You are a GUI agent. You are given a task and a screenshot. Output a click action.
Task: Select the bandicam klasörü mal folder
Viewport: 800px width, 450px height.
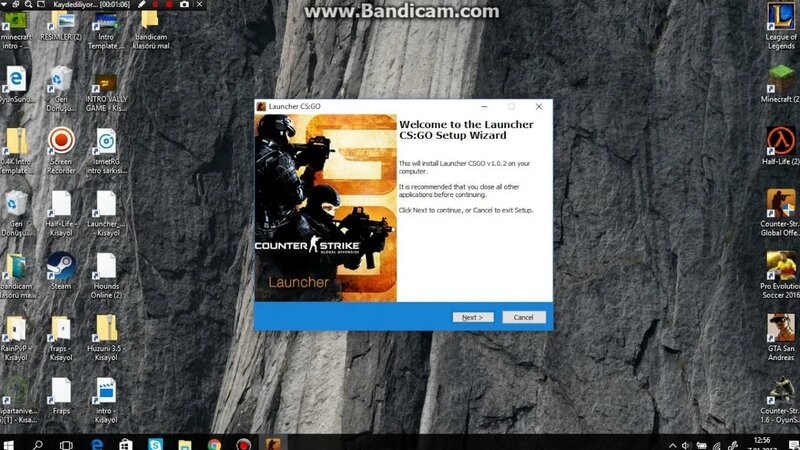tap(151, 32)
